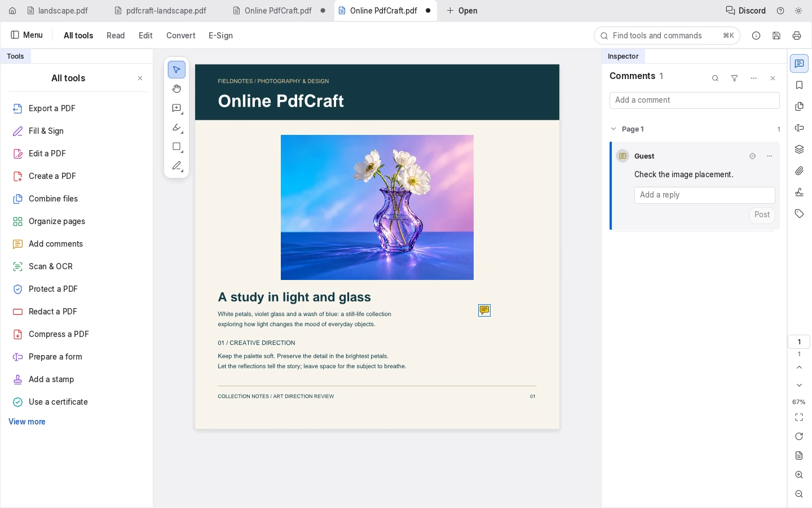Collapse the Page 1 comments group
Image resolution: width=812 pixels, height=508 pixels.
tap(614, 129)
